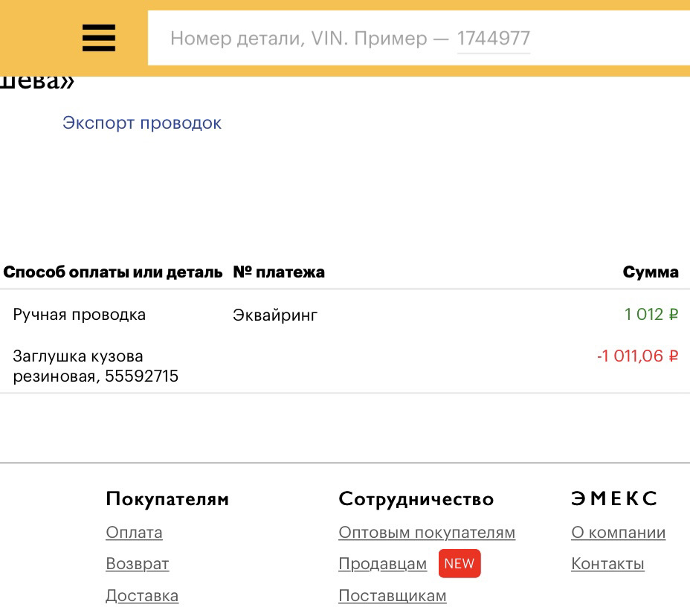Click the Сумма column header
The width and height of the screenshot is (690, 616).
click(651, 272)
